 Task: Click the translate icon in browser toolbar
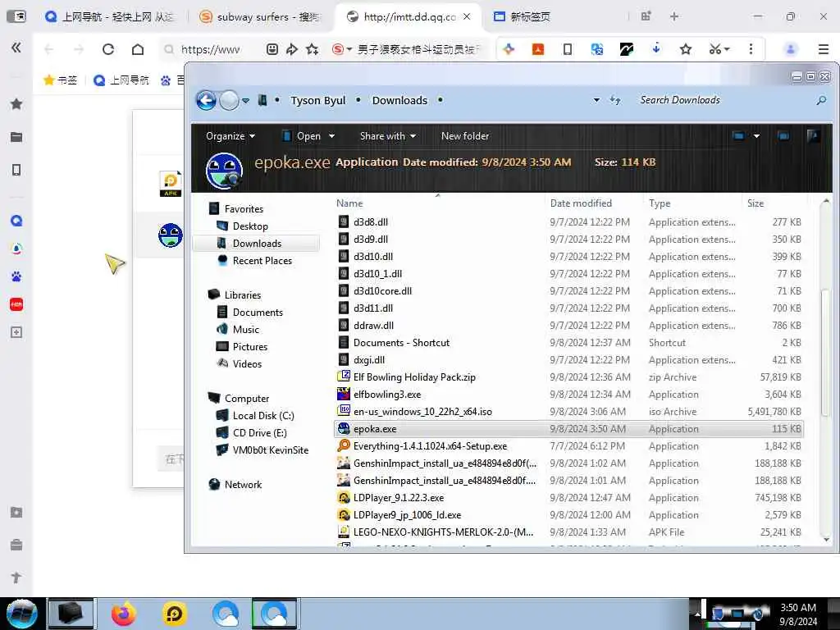click(597, 49)
